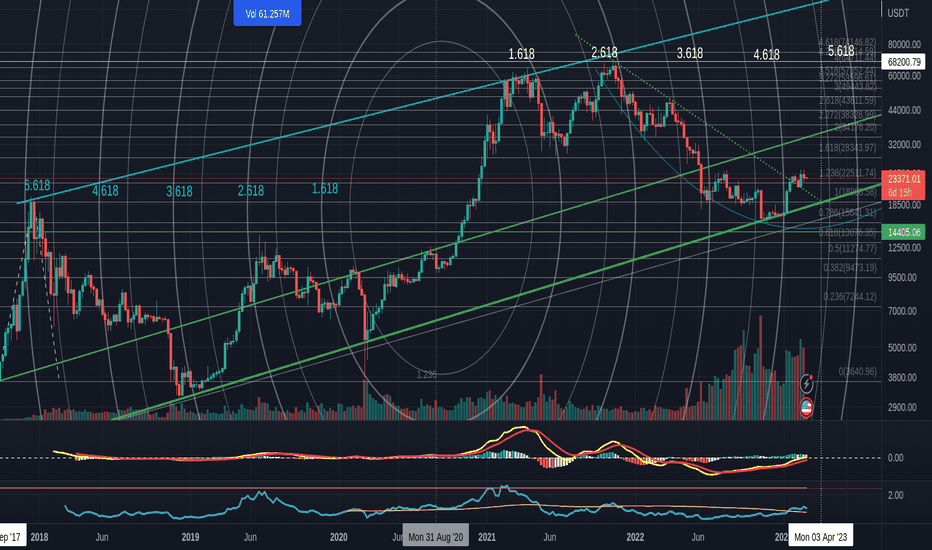932x550 pixels.
Task: Click the teal 4.618 Fib circle label
Action: coord(105,191)
